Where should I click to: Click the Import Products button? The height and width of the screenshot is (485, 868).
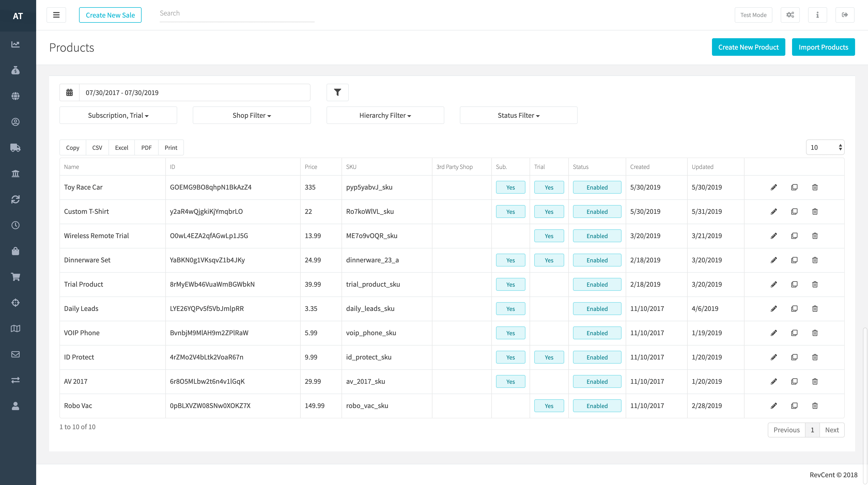(823, 47)
